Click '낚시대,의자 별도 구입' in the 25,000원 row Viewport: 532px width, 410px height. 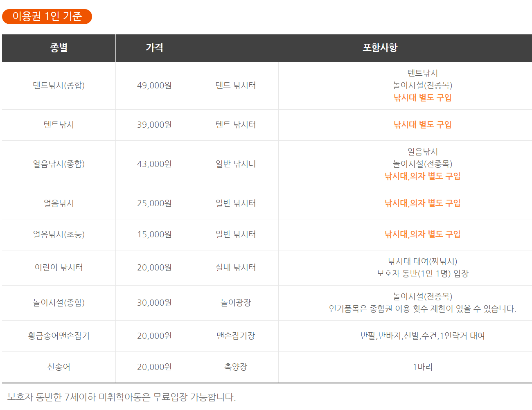click(x=423, y=203)
